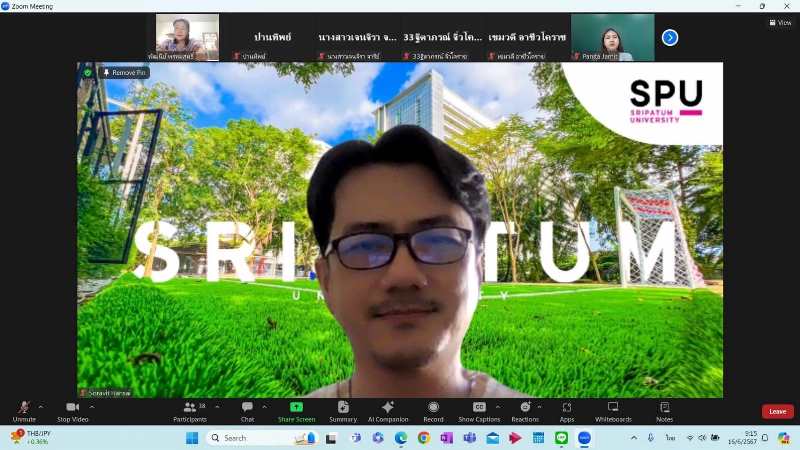Screen dimensions: 800x450
Task: Stop Video camera toggle
Action: coord(73,411)
